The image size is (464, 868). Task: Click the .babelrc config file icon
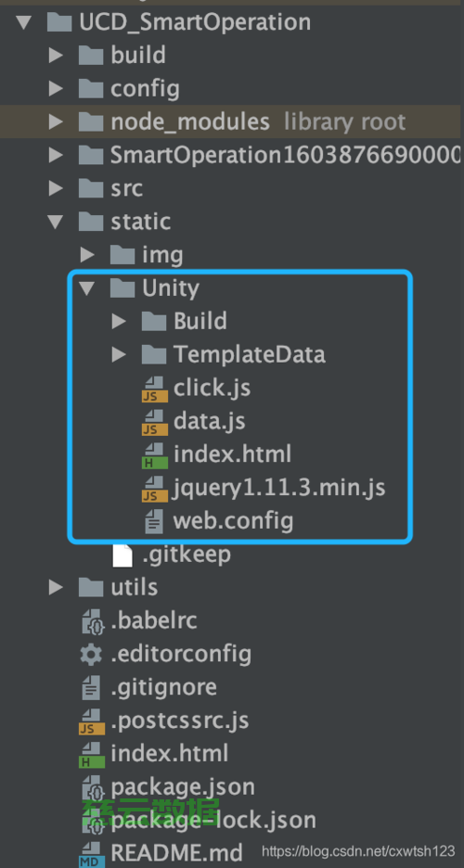[91, 621]
